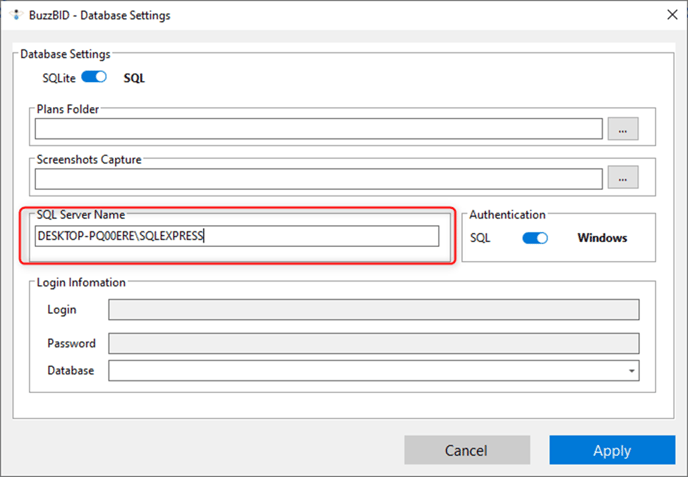
Task: Click the BuzzBID bee icon in title bar
Action: point(16,15)
